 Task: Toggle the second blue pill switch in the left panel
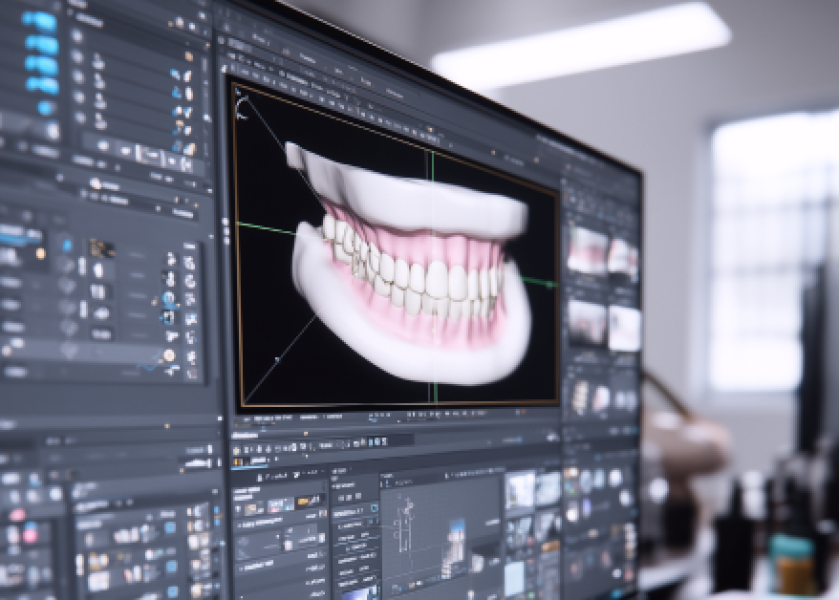(x=40, y=44)
